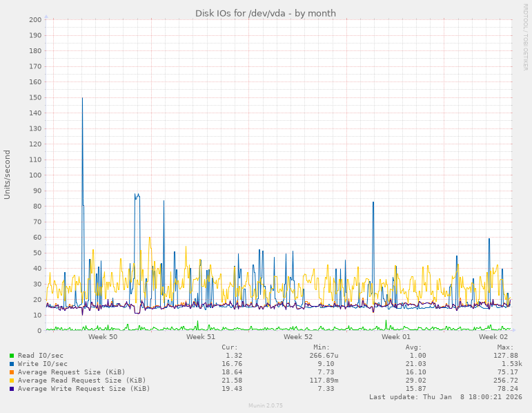This screenshot has width=532, height=413.
Task: Click the 'Cur:' column header
Action: click(230, 347)
